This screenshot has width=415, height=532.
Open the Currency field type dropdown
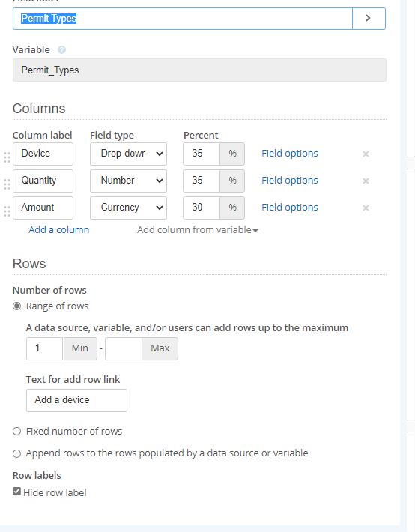click(x=128, y=208)
